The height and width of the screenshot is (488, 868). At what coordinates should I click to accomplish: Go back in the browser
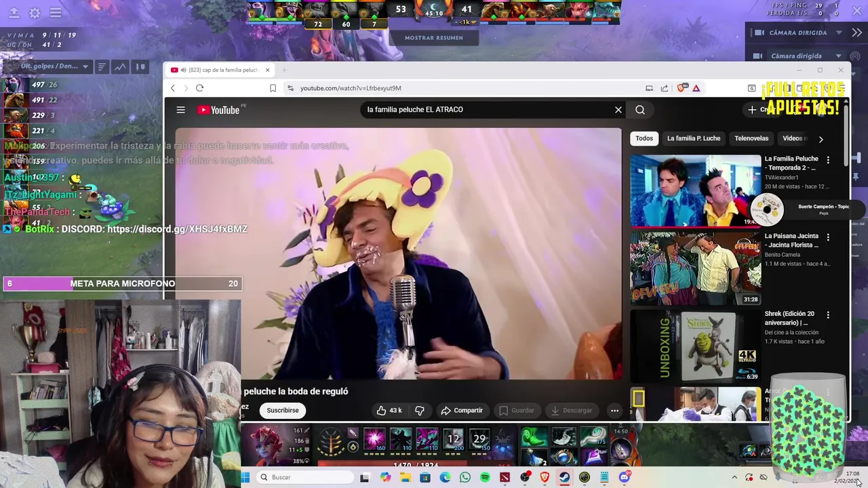tap(173, 88)
